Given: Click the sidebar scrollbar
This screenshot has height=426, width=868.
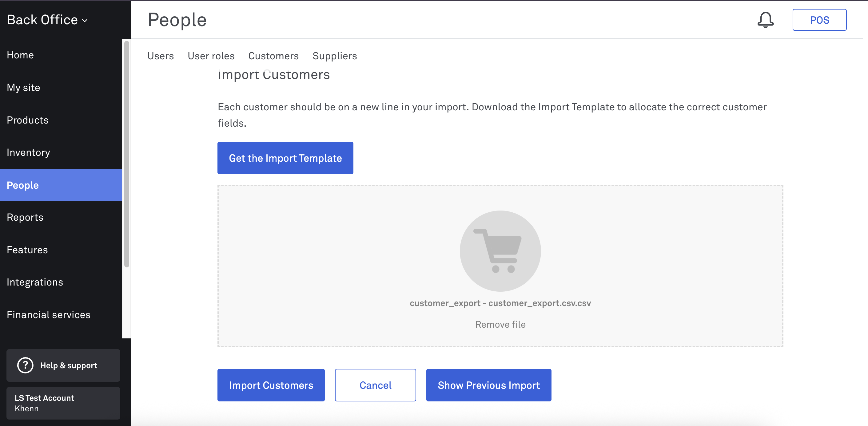Looking at the screenshot, I should [x=127, y=154].
